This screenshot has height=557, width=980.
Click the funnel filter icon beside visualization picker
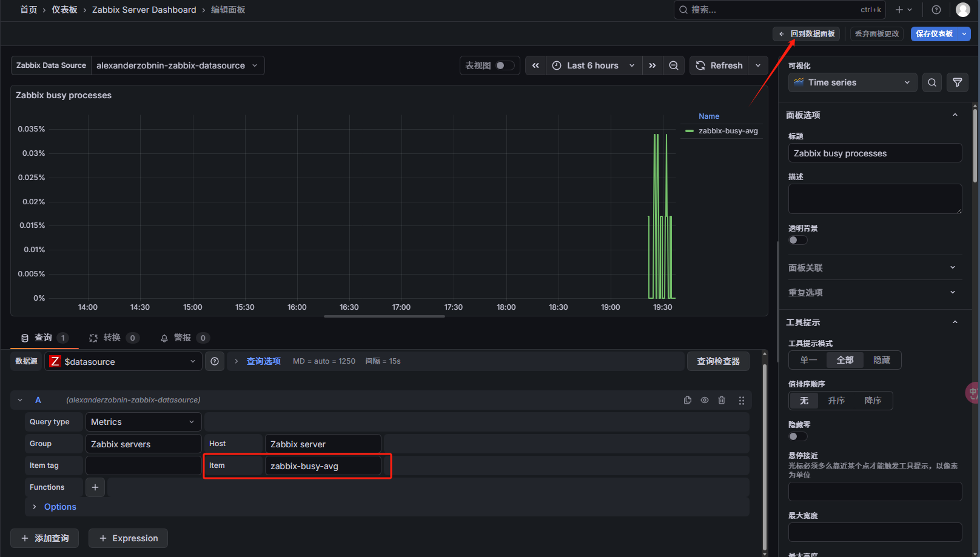tap(958, 82)
